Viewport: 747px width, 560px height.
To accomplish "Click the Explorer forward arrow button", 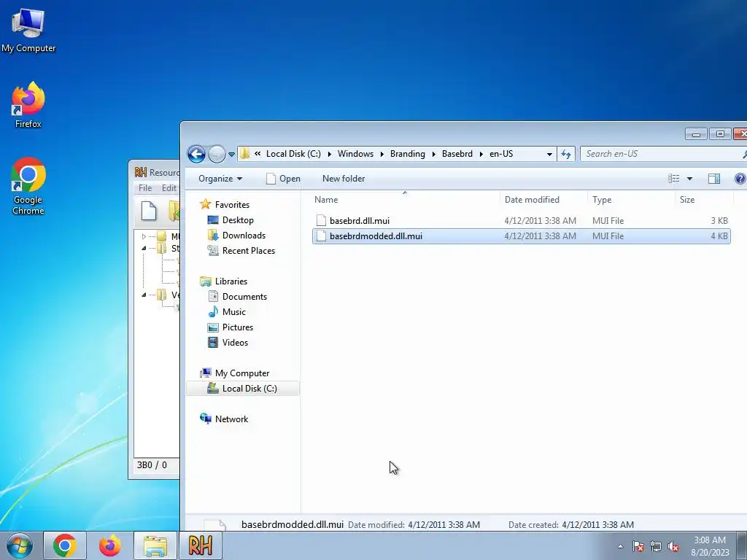I will (217, 154).
